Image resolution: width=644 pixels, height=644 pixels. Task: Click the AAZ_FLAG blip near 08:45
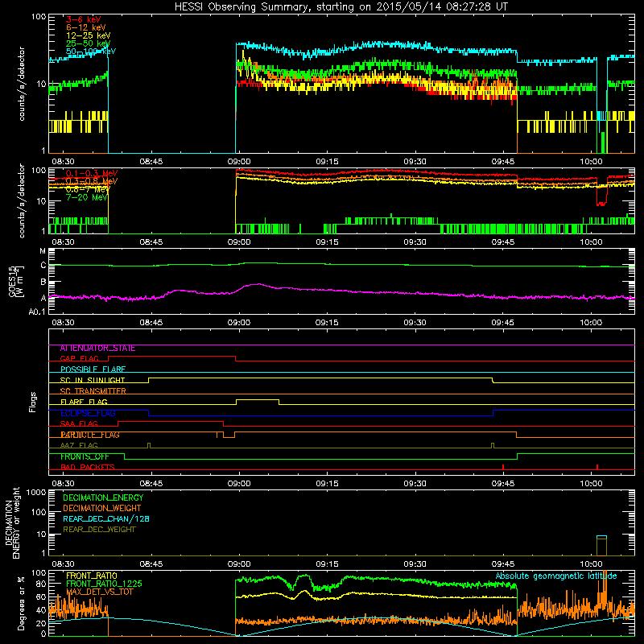point(149,446)
